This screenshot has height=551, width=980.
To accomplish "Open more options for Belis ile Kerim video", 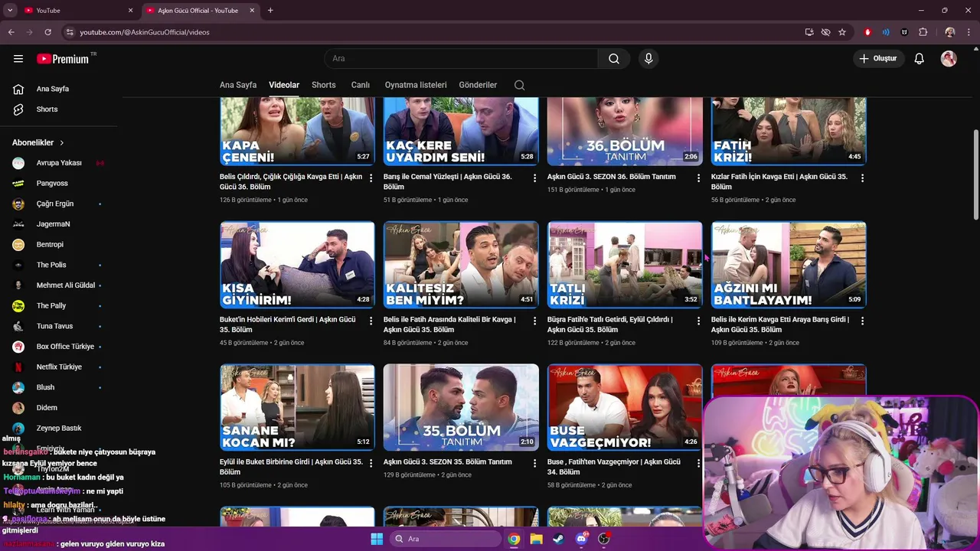I will (862, 321).
